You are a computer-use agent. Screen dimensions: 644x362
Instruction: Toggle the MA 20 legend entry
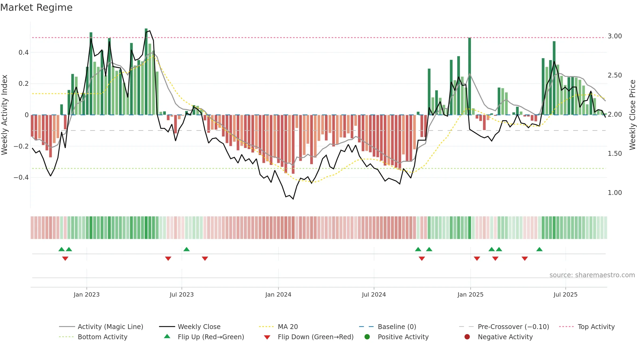coord(278,327)
